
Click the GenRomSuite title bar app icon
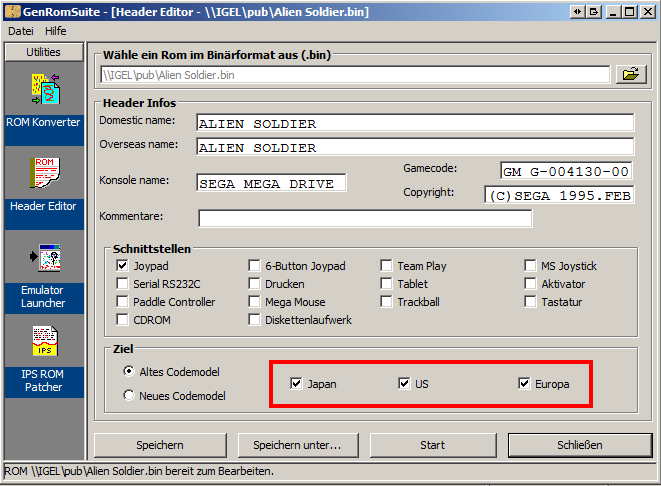[13, 11]
